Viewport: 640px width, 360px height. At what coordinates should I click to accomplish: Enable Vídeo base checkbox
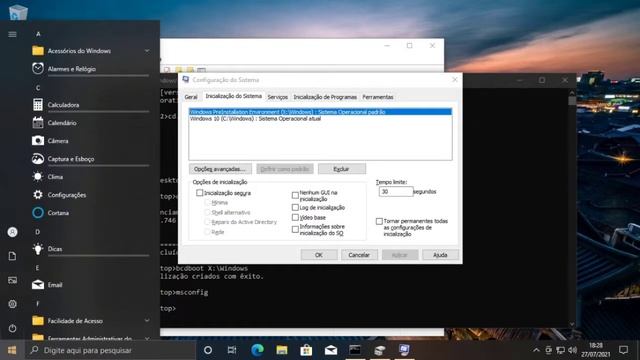[x=295, y=218]
